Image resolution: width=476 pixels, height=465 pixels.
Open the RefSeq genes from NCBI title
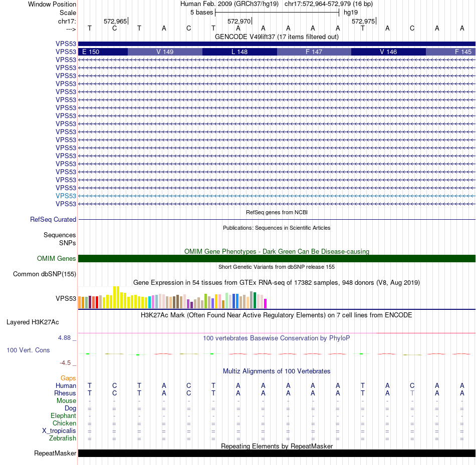[277, 212]
